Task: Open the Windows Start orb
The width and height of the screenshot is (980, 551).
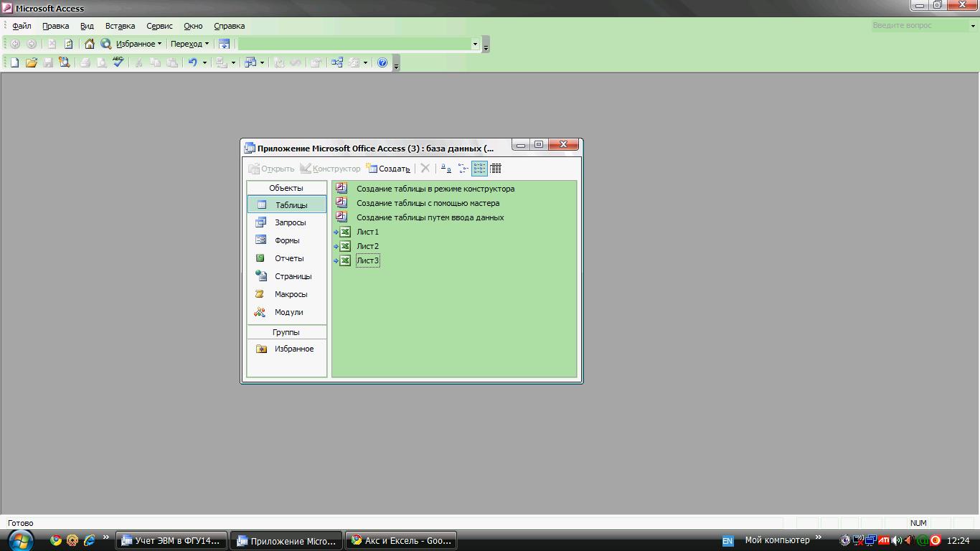Action: coord(19,540)
